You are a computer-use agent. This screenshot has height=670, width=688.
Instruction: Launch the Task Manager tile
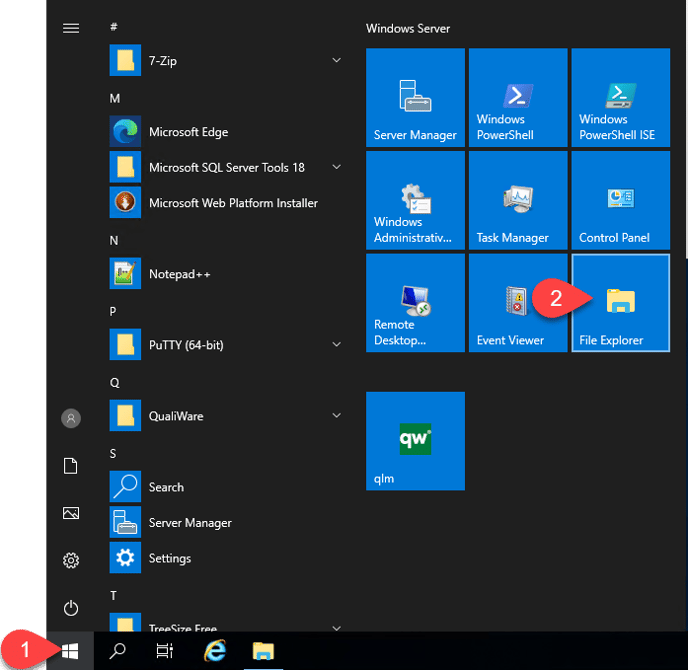pyautogui.click(x=518, y=200)
